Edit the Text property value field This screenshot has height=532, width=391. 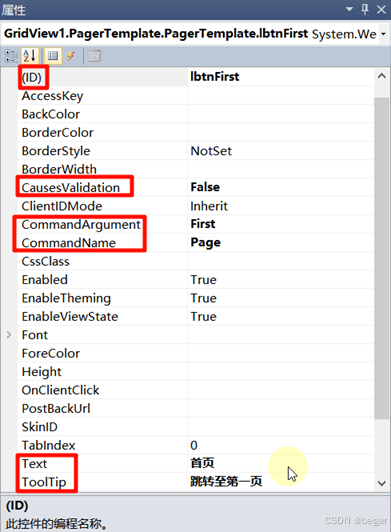280,463
